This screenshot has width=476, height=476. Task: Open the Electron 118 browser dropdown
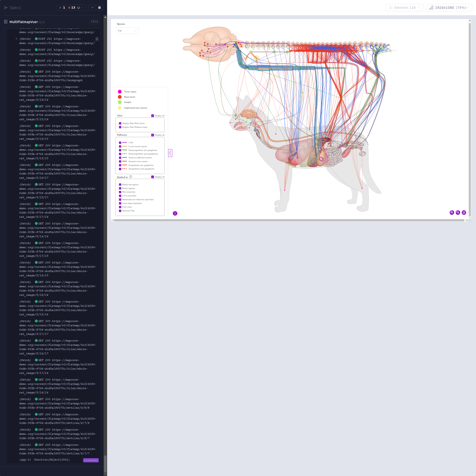point(404,8)
